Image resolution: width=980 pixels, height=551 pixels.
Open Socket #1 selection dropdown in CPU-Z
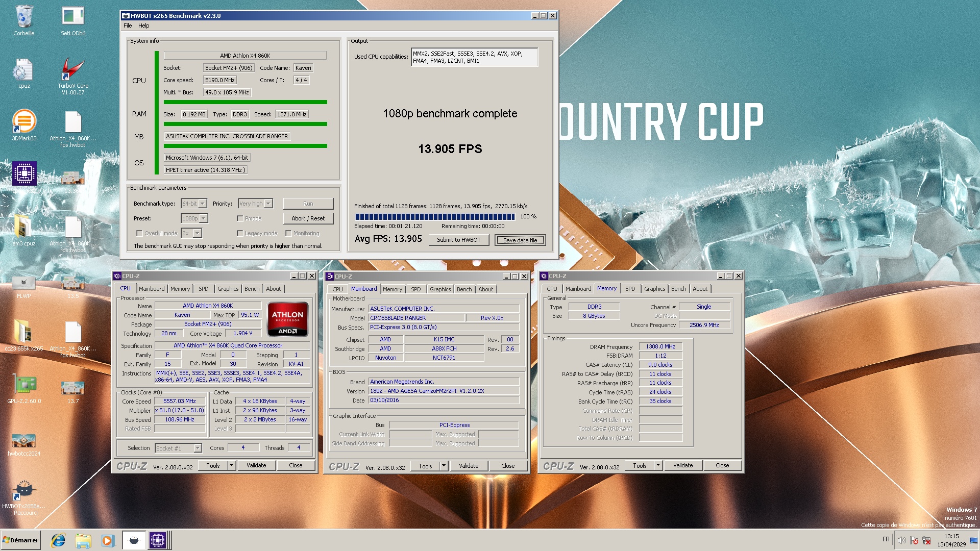(x=179, y=448)
